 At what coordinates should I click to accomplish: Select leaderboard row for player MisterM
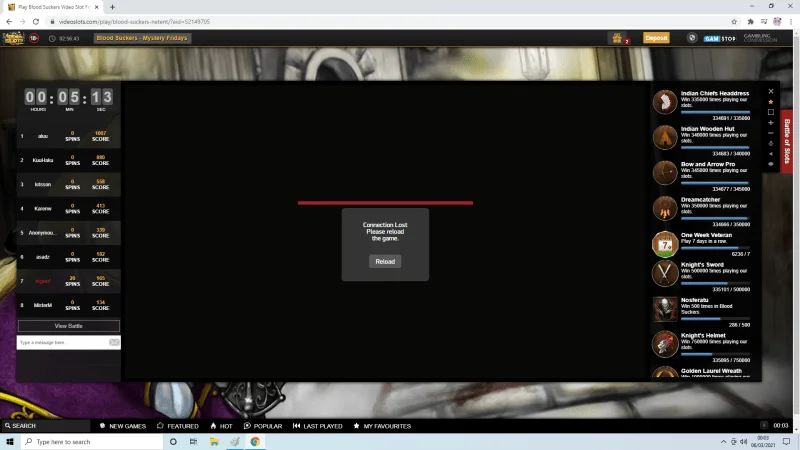click(x=68, y=305)
